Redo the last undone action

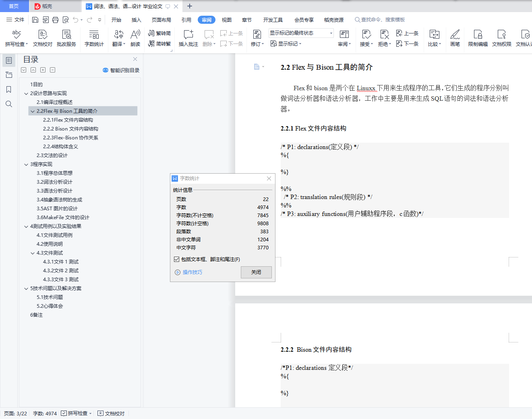click(x=89, y=20)
